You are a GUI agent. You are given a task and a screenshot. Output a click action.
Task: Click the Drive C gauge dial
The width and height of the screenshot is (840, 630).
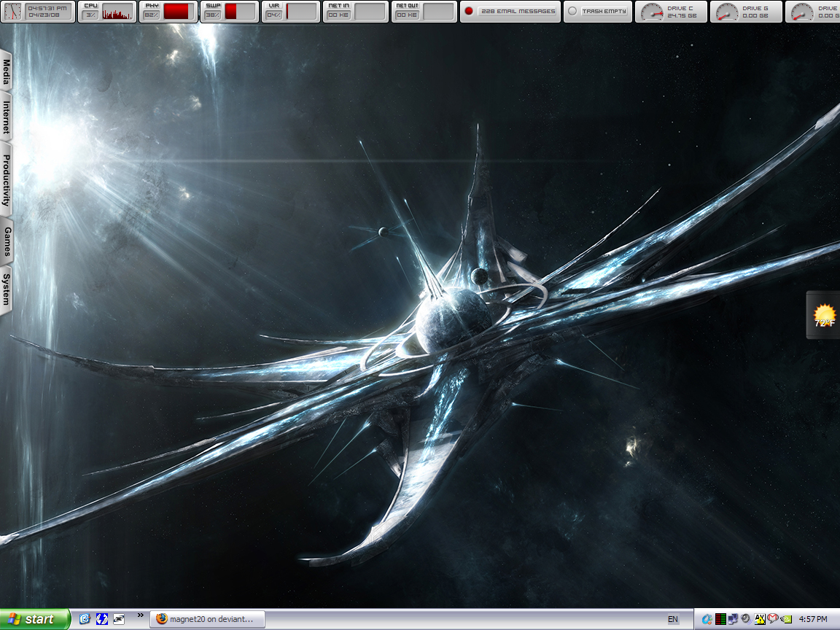[x=652, y=12]
